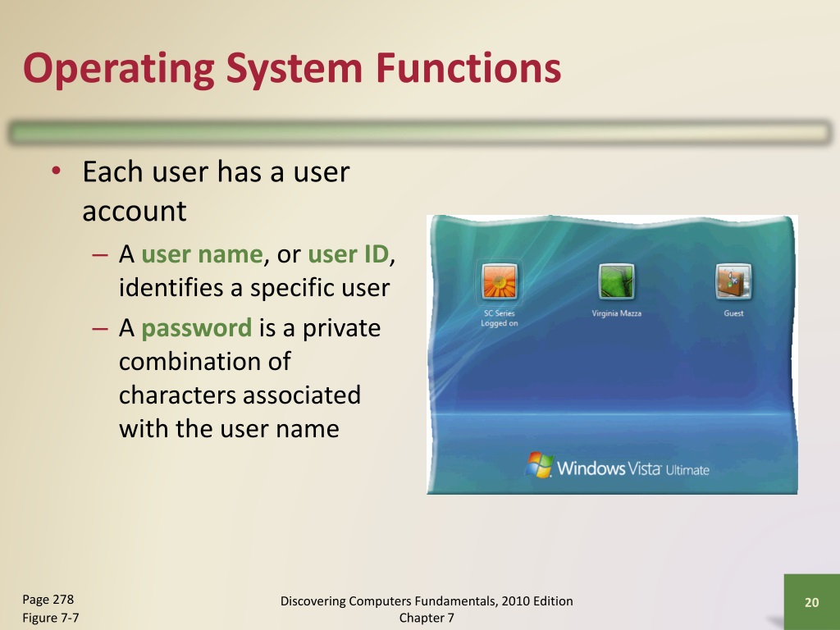Image resolution: width=840 pixels, height=630 pixels.
Task: Click the slide number 20 box
Action: (x=811, y=602)
